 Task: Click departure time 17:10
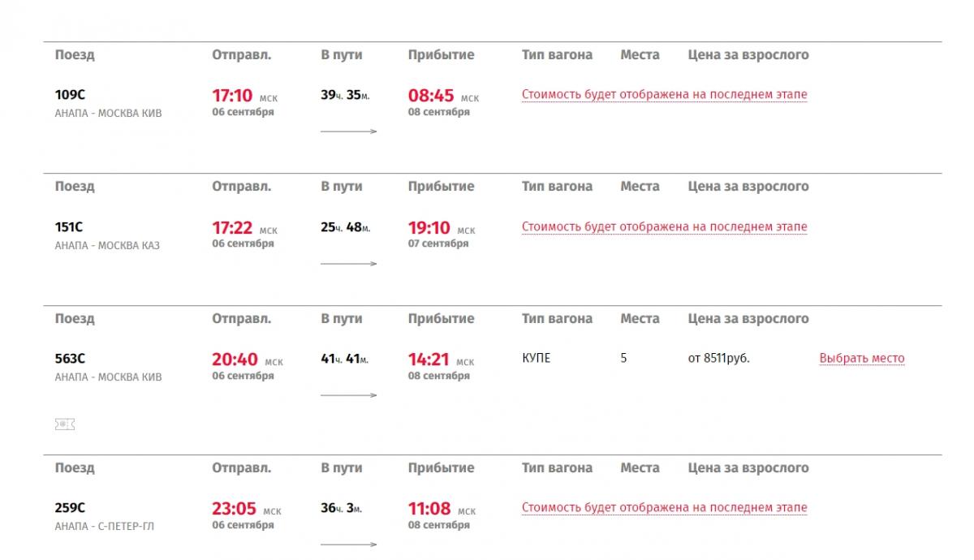(233, 96)
